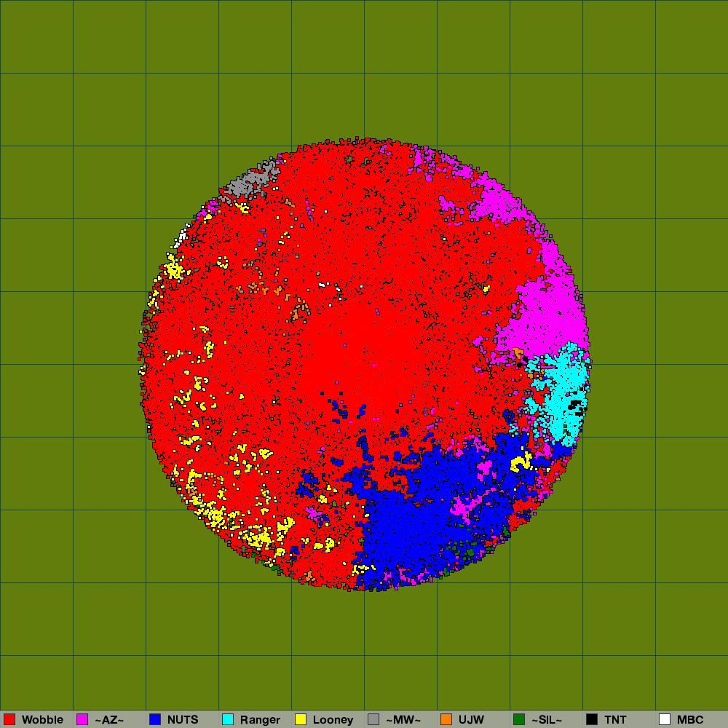Click the "NUTS" text in the legend
728x728 pixels.
(x=183, y=720)
